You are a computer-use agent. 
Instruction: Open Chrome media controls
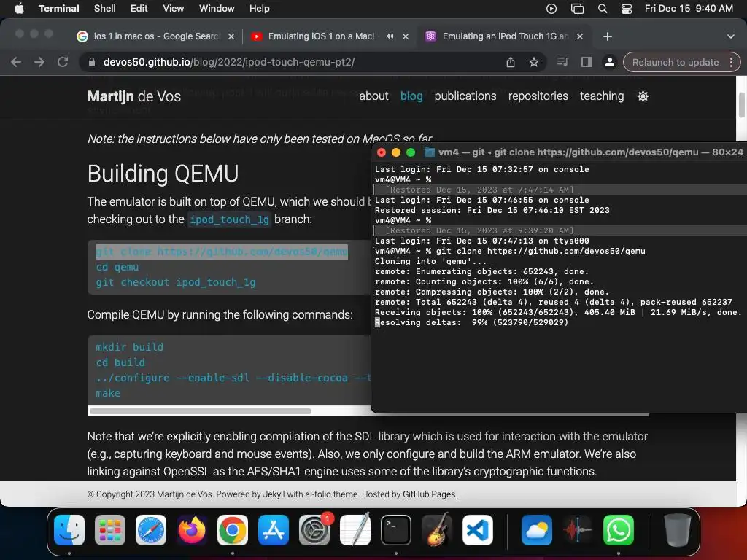click(x=562, y=62)
